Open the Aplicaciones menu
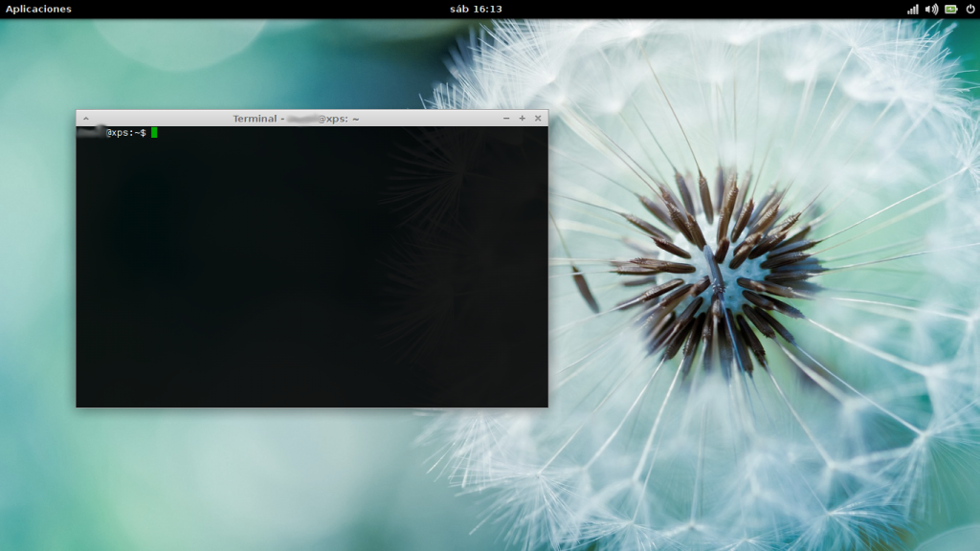Image resolution: width=980 pixels, height=551 pixels. pyautogui.click(x=38, y=9)
